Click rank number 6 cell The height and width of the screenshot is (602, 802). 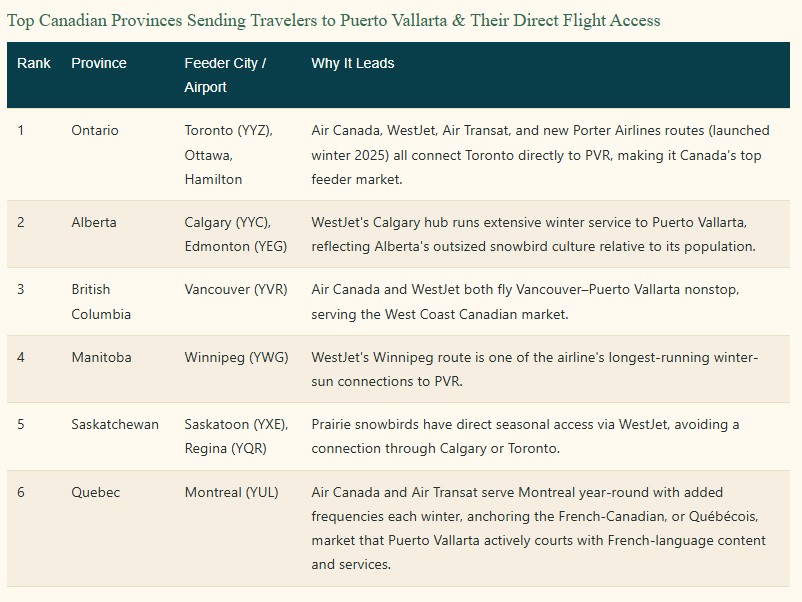(x=21, y=493)
